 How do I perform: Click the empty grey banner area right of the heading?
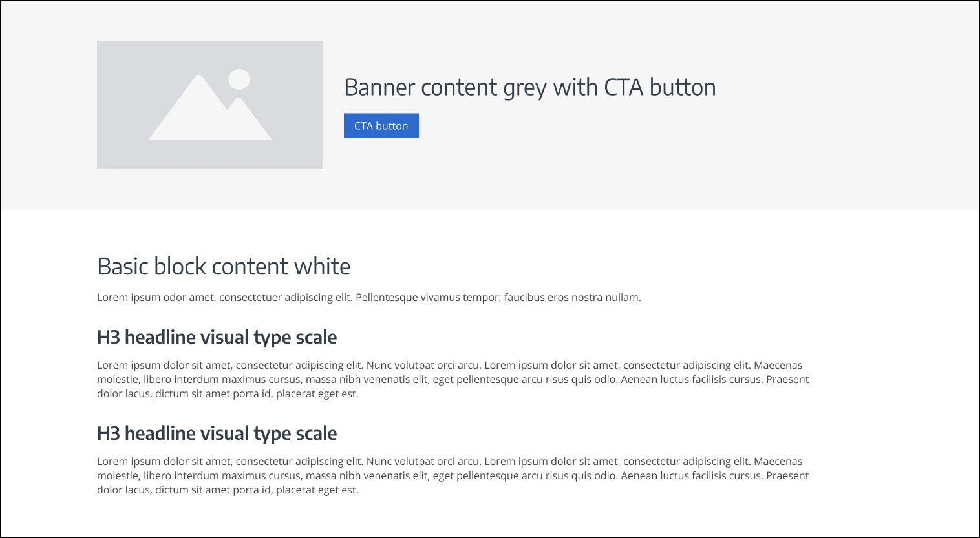(840, 103)
